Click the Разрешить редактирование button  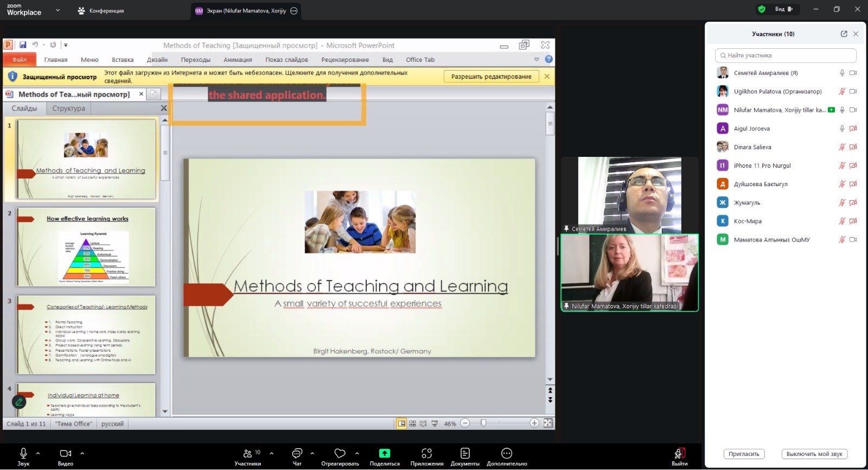click(x=491, y=77)
